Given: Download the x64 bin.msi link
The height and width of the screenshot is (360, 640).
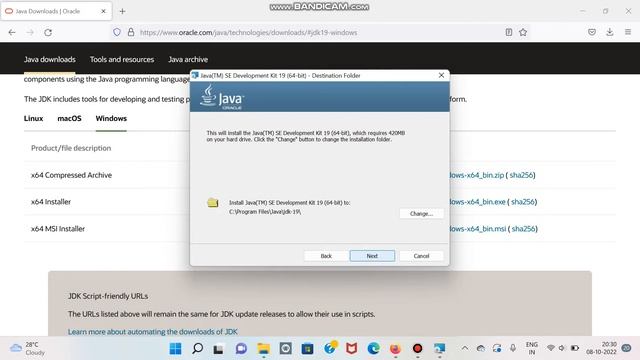Looking at the screenshot, I should [x=478, y=229].
